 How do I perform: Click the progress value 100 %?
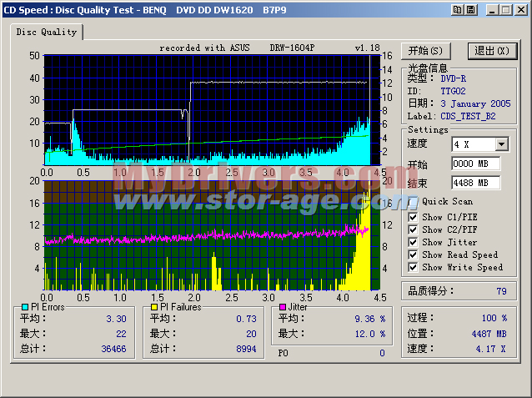pos(494,318)
